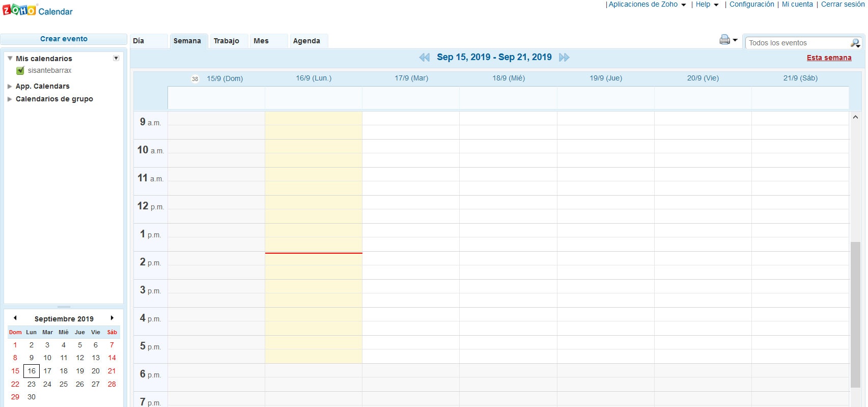Click the Cerrar sesión link
This screenshot has width=868, height=407.
(x=843, y=5)
